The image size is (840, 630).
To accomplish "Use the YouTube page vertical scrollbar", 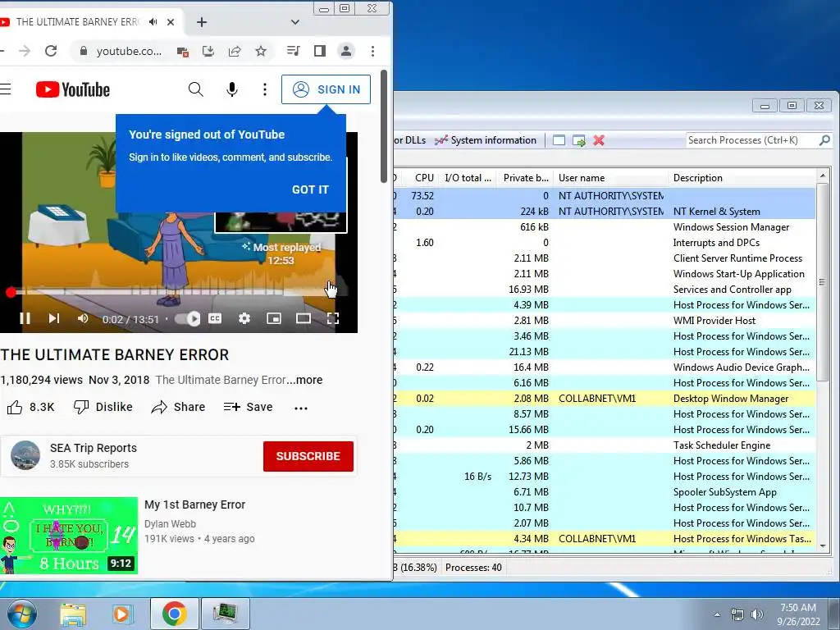I will click(384, 126).
